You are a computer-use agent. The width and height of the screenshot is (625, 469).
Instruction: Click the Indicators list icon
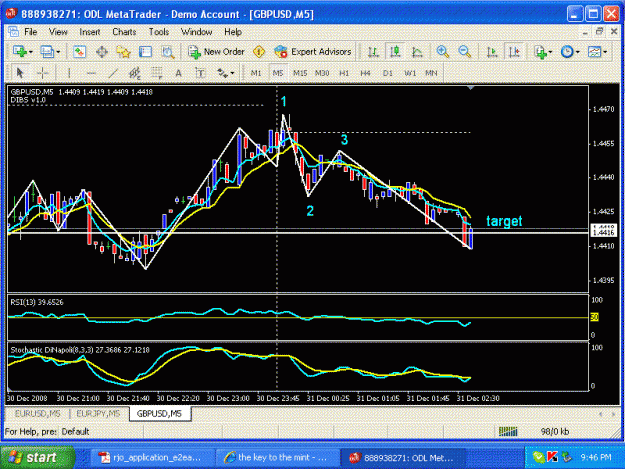[x=540, y=52]
